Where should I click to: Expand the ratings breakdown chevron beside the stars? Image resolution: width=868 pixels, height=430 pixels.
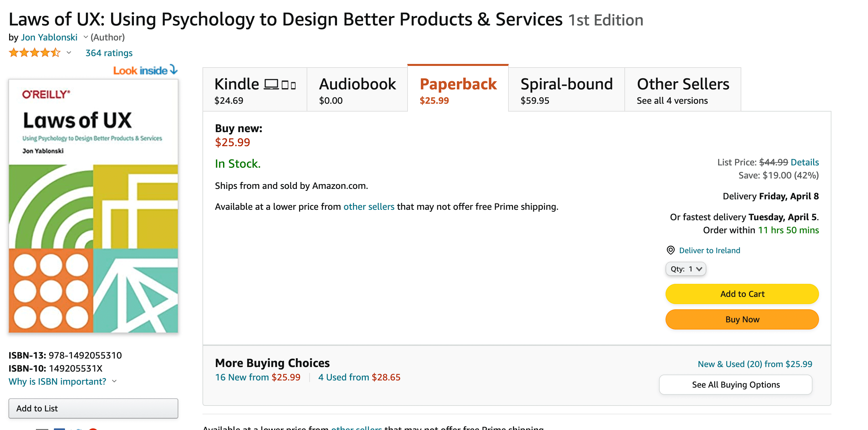69,53
